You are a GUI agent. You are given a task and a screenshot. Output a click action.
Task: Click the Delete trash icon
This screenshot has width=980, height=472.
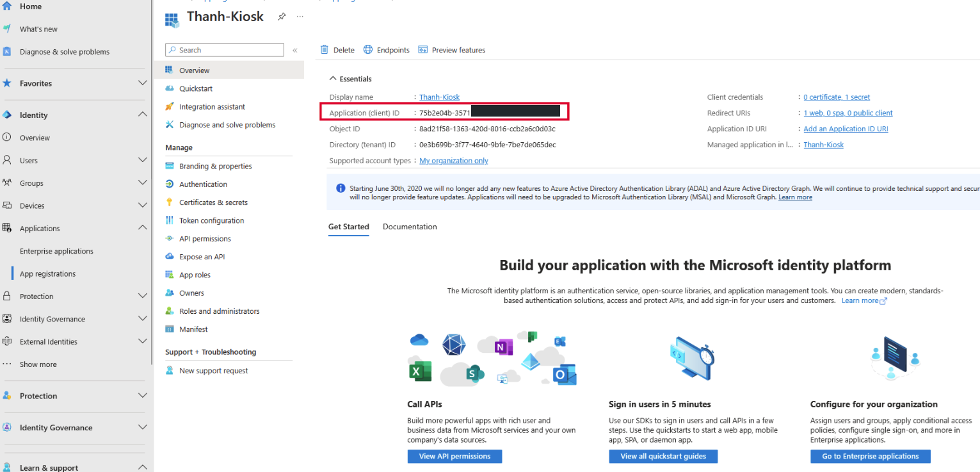coord(325,49)
